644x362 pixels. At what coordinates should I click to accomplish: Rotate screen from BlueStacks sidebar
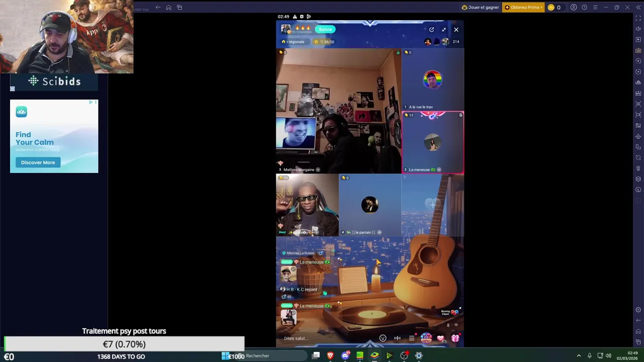click(x=638, y=147)
